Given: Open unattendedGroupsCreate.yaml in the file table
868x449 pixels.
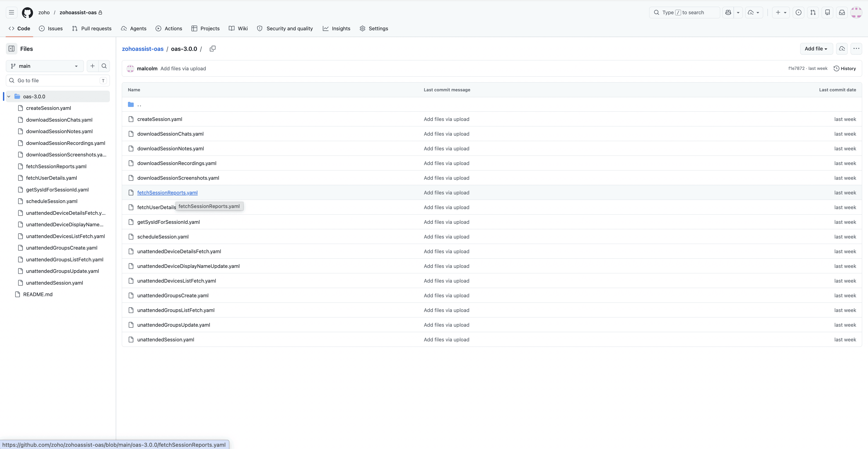Looking at the screenshot, I should coord(173,296).
